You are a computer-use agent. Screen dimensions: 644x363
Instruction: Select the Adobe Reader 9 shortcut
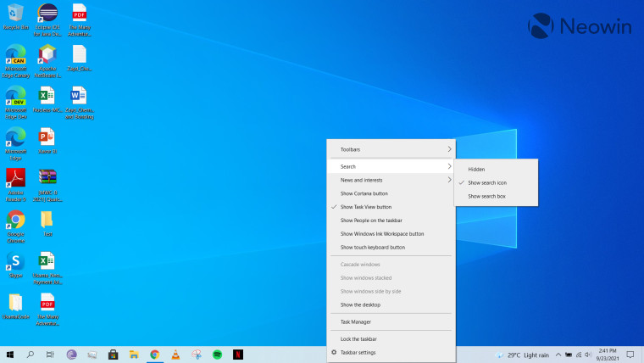point(15,185)
